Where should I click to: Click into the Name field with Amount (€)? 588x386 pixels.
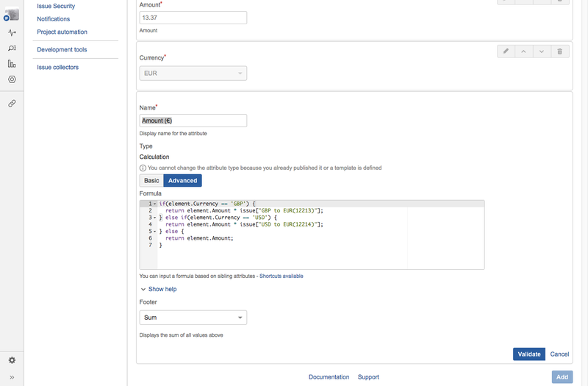[x=193, y=121]
